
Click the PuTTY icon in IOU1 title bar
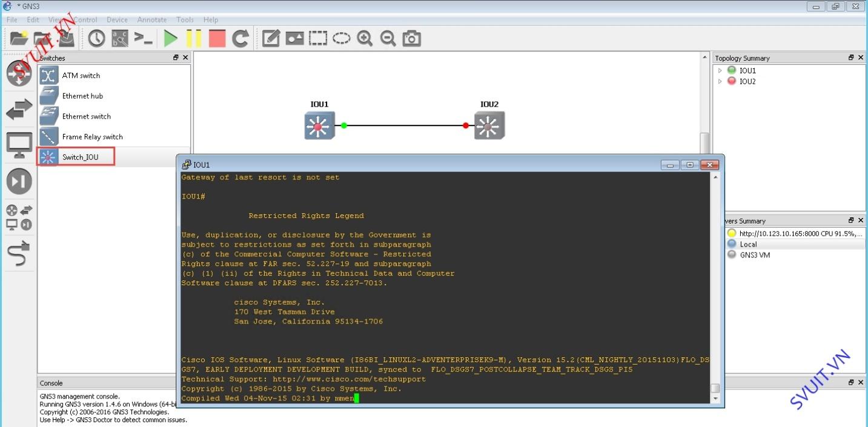point(187,165)
